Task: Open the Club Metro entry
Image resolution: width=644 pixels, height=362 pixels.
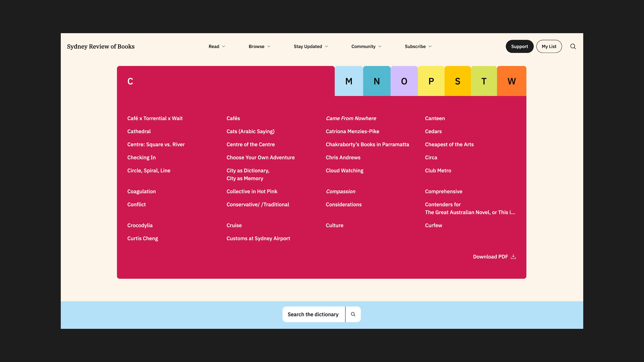Action: tap(438, 170)
